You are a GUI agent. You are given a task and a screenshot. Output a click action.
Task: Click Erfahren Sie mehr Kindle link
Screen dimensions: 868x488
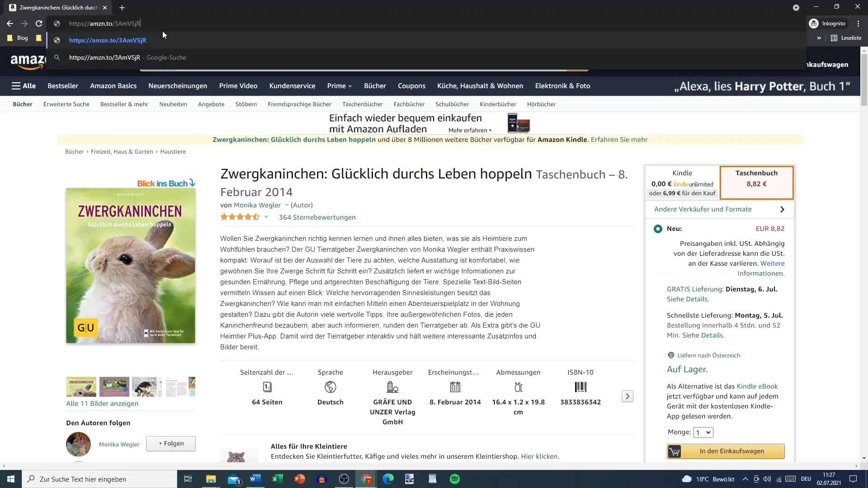619,140
